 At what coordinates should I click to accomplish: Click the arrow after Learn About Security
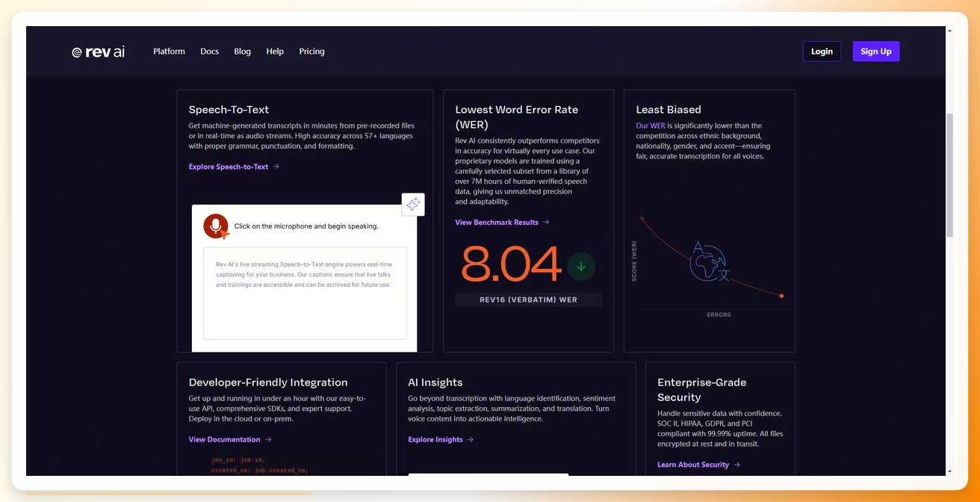click(x=737, y=465)
